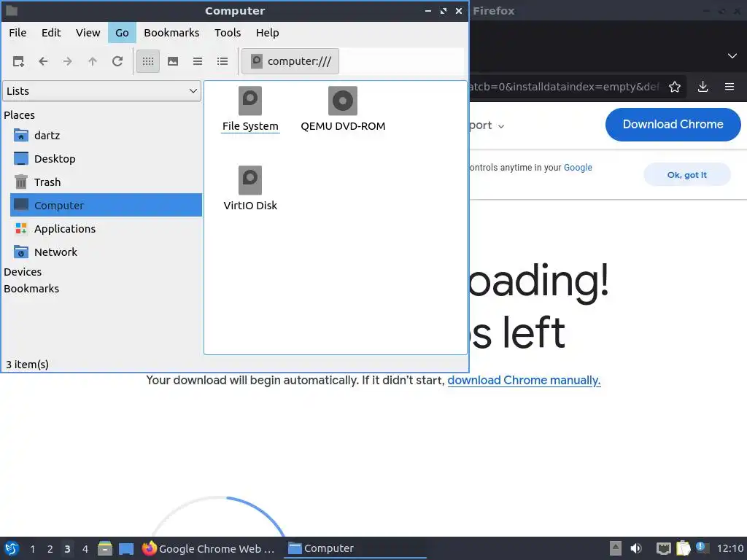Click Ok, got it in Firefox
747x560 pixels.
[x=687, y=175]
